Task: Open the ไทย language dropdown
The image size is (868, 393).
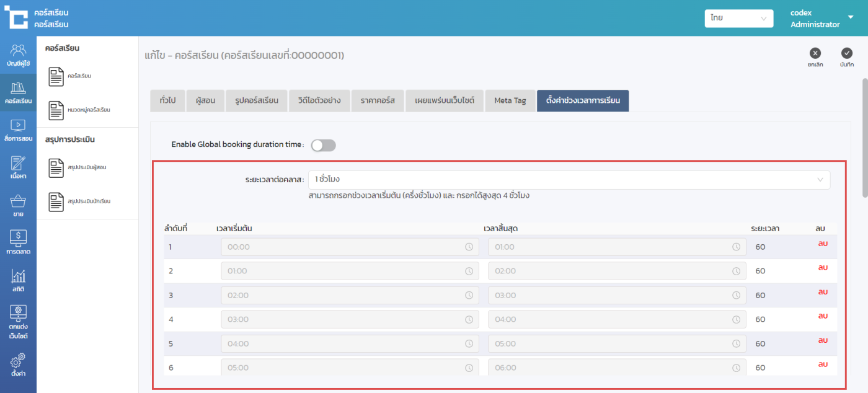Action: [738, 19]
